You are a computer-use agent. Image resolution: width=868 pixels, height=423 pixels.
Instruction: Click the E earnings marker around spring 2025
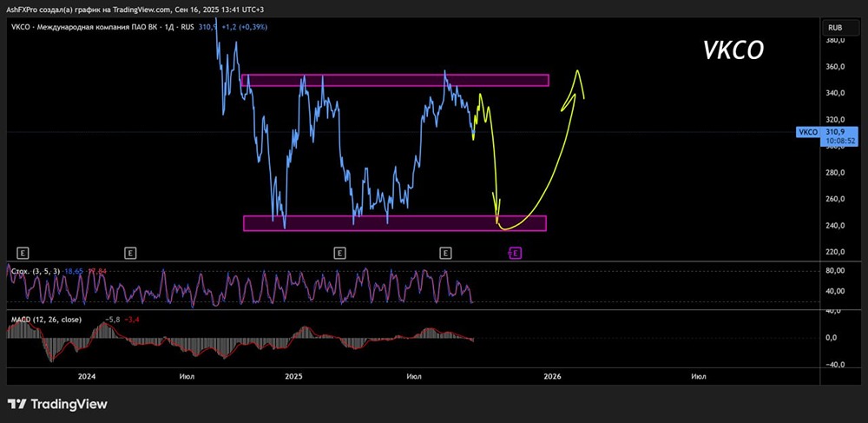point(340,253)
